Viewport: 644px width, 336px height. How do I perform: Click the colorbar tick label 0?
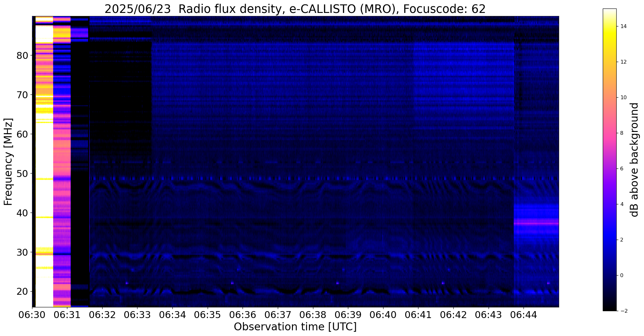621,276
